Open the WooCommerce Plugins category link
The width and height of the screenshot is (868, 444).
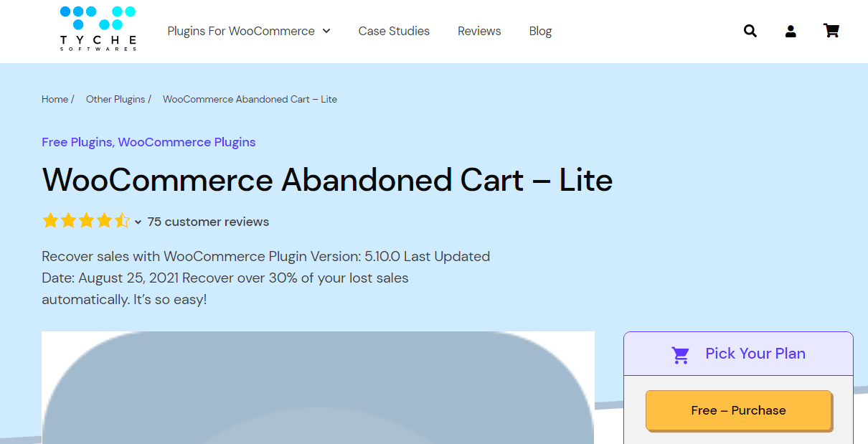pos(187,142)
